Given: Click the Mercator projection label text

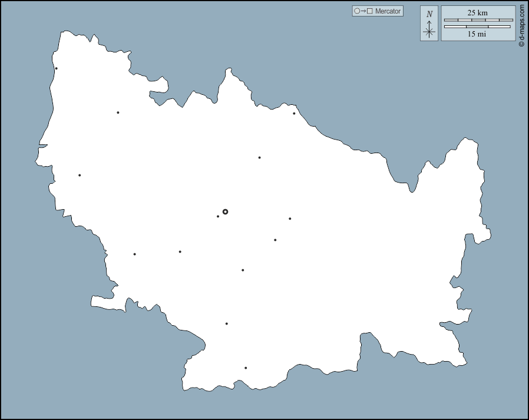Looking at the screenshot, I should [x=388, y=11].
